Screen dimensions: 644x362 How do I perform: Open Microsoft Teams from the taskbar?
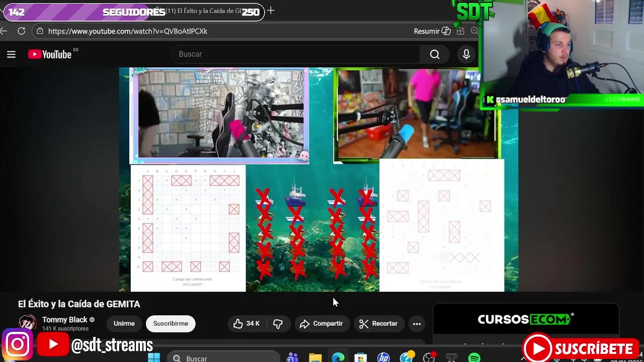point(292,358)
